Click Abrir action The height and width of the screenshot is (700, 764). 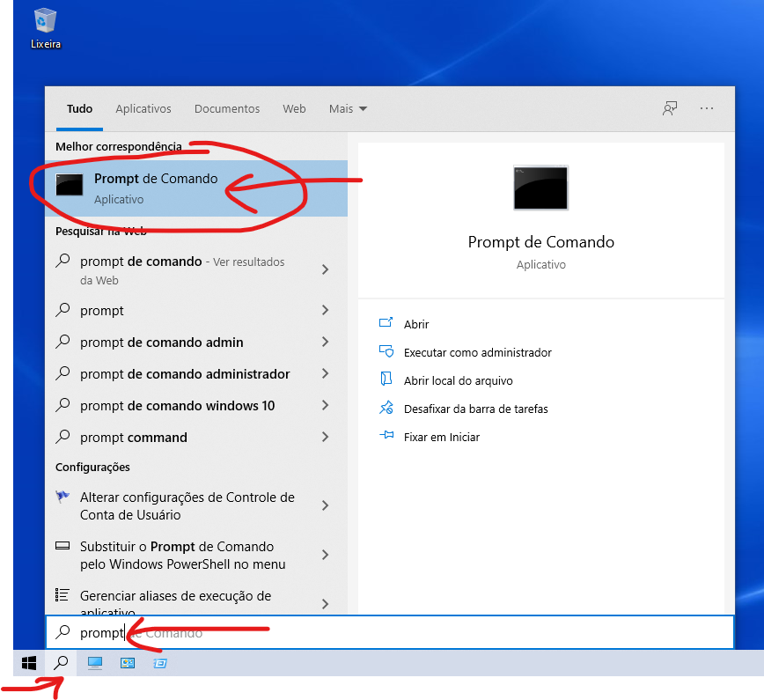[x=416, y=324]
